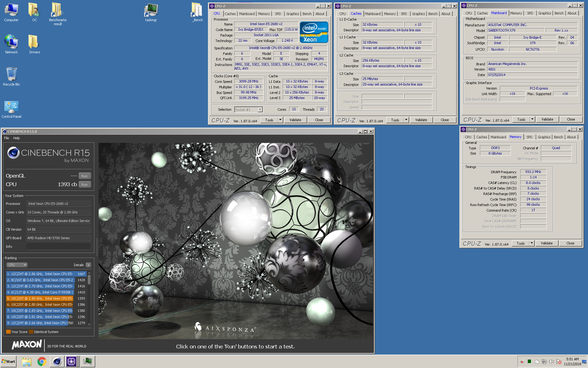Image resolution: width=588 pixels, height=368 pixels.
Task: Click the Cinebench R15 logo
Action: 48,155
